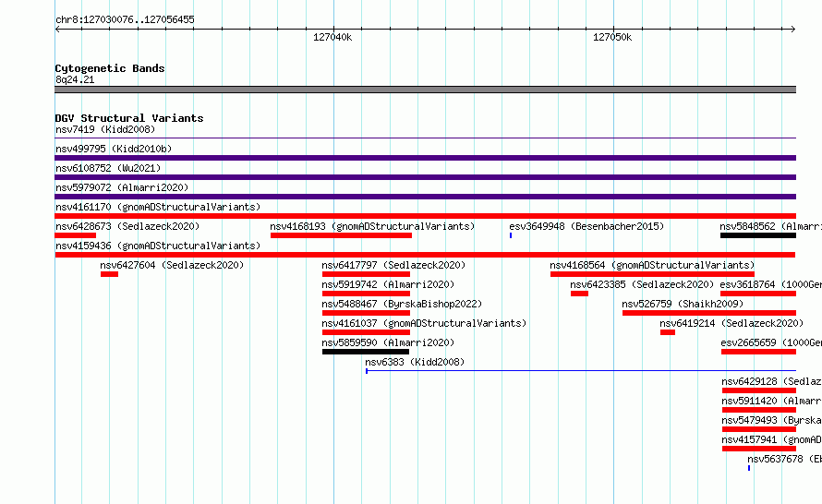
Task: Click the 127040k ruler label
Action: point(332,37)
